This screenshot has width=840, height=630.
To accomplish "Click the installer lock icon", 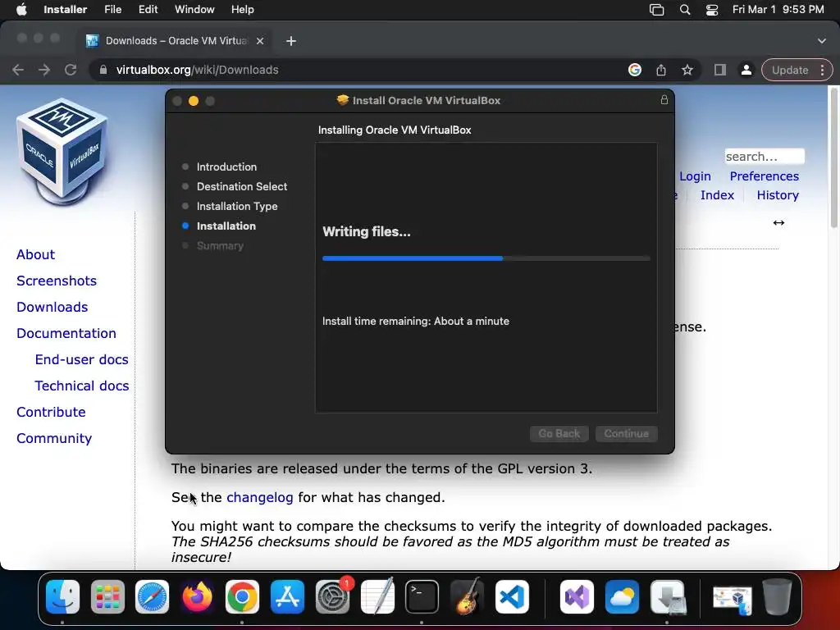I will click(664, 99).
